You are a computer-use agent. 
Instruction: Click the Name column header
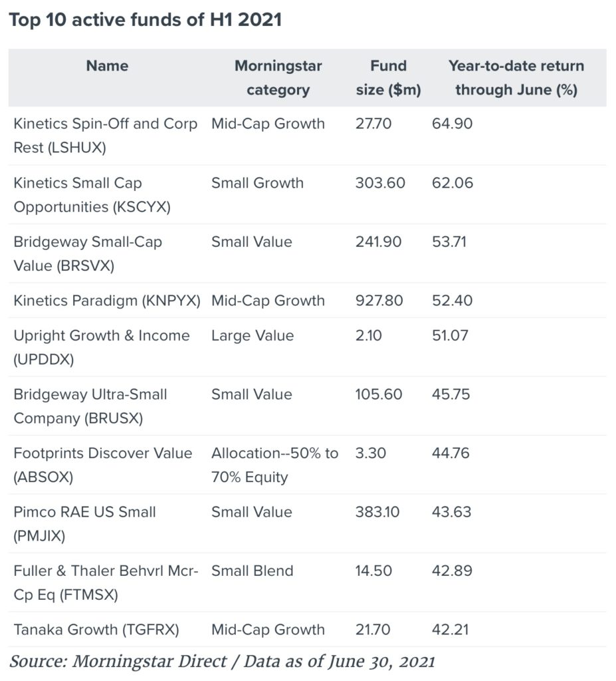coord(107,66)
